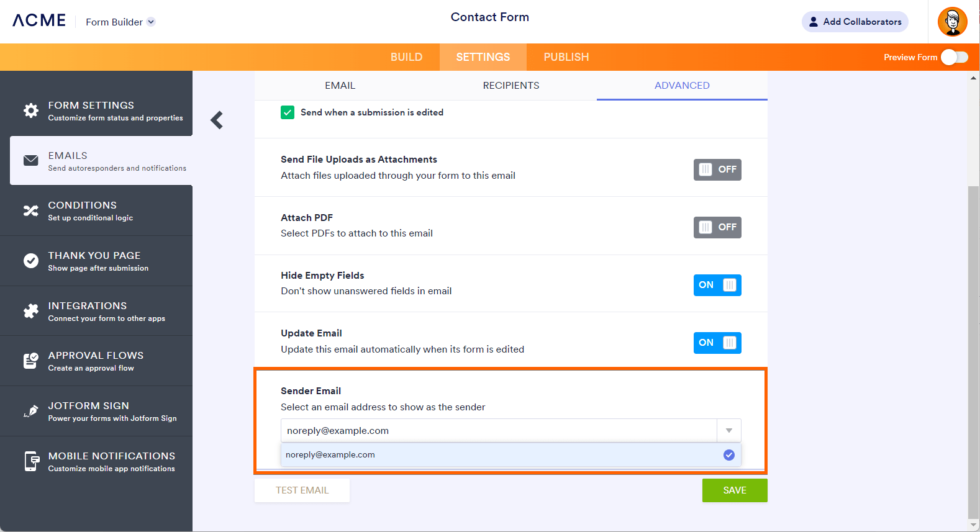
Task: Open Conditions via the shuffle icon
Action: (x=31, y=211)
